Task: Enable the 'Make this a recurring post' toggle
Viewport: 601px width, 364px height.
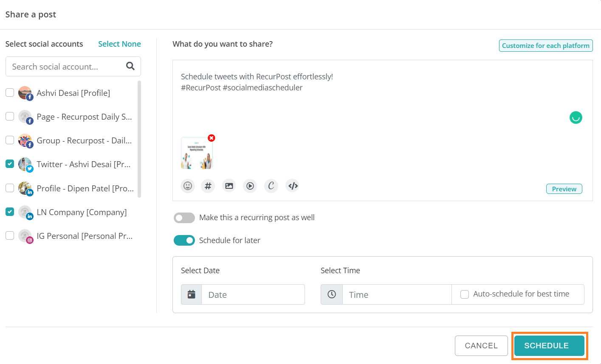Action: [x=184, y=217]
